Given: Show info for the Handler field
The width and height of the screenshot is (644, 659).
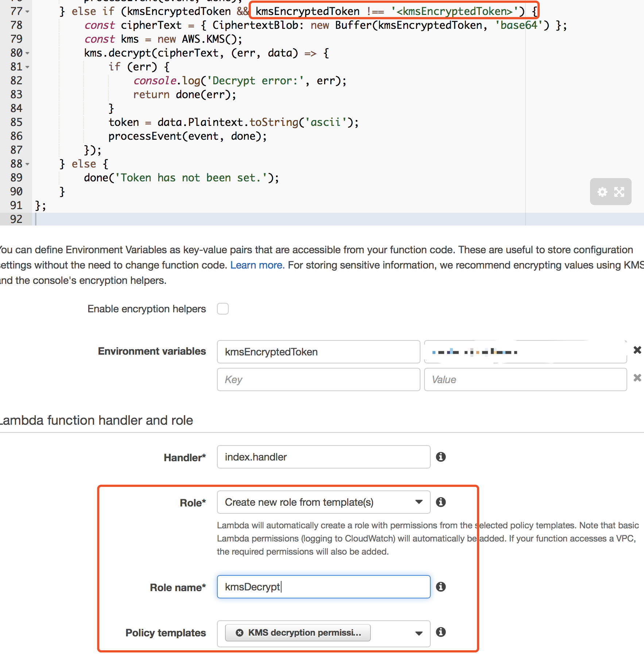Looking at the screenshot, I should point(441,457).
